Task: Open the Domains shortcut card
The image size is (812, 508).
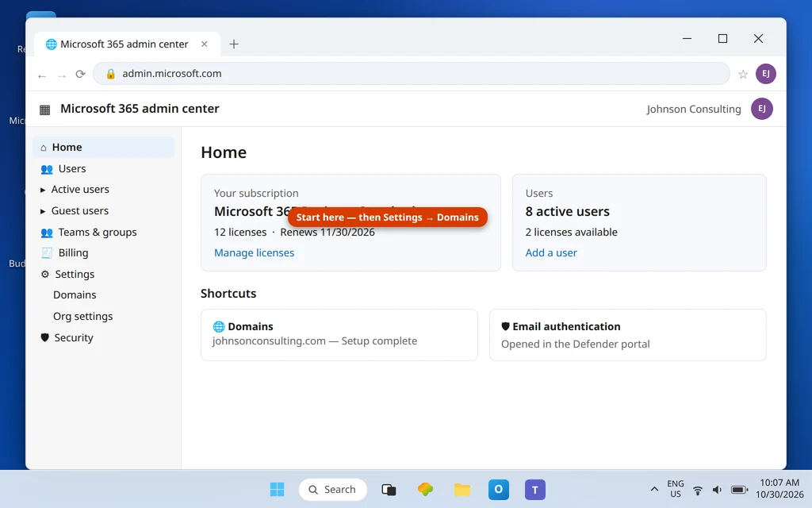Action: click(339, 335)
